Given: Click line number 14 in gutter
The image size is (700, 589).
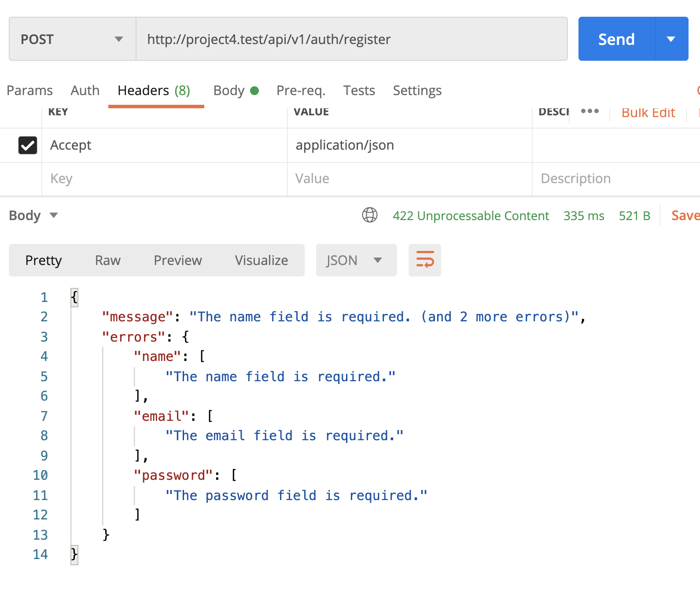Looking at the screenshot, I should [x=40, y=555].
